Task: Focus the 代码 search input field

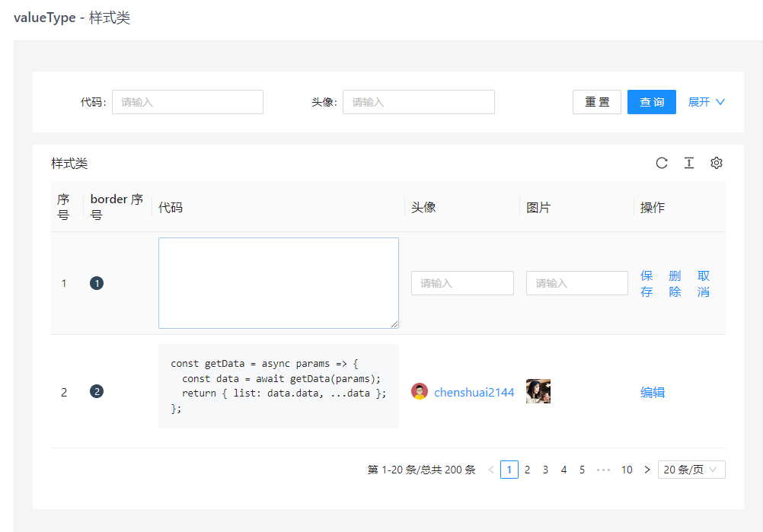Action: click(188, 102)
